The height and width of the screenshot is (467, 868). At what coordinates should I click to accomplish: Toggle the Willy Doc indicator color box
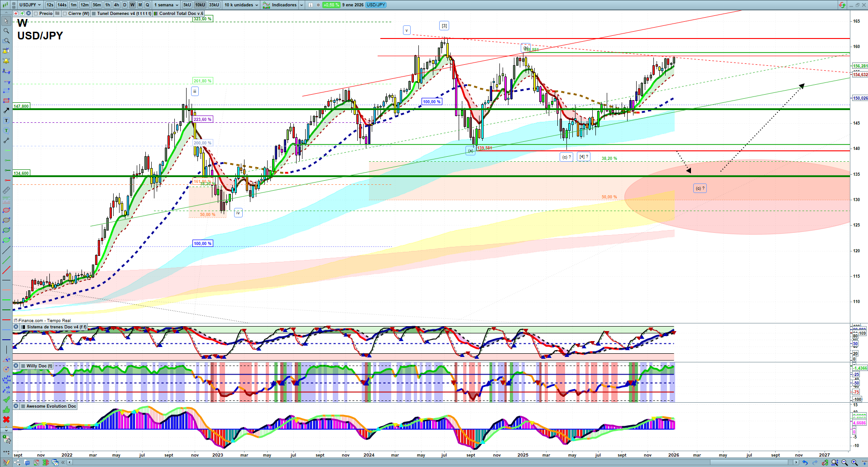(x=23, y=366)
